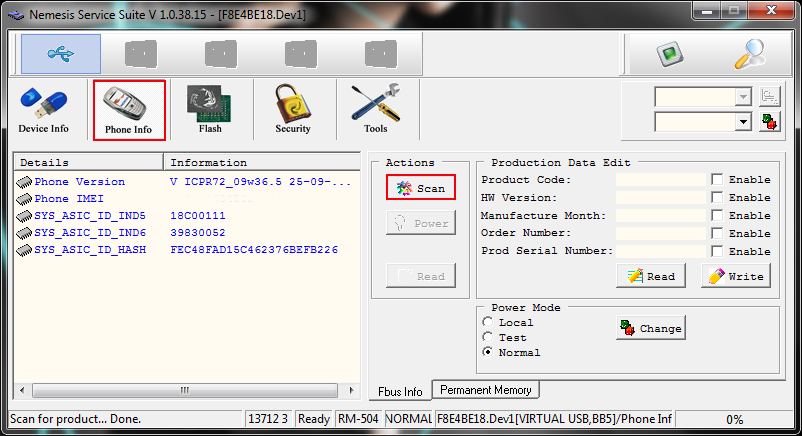Open Phone Info section
This screenshot has height=436, width=802.
click(129, 110)
